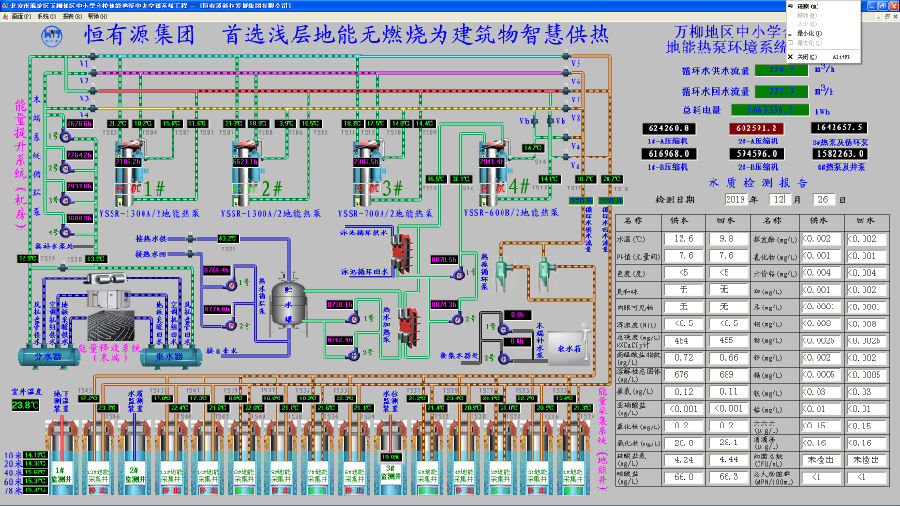
Task: Click the 贮水罐 storage tank icon
Action: (x=285, y=302)
